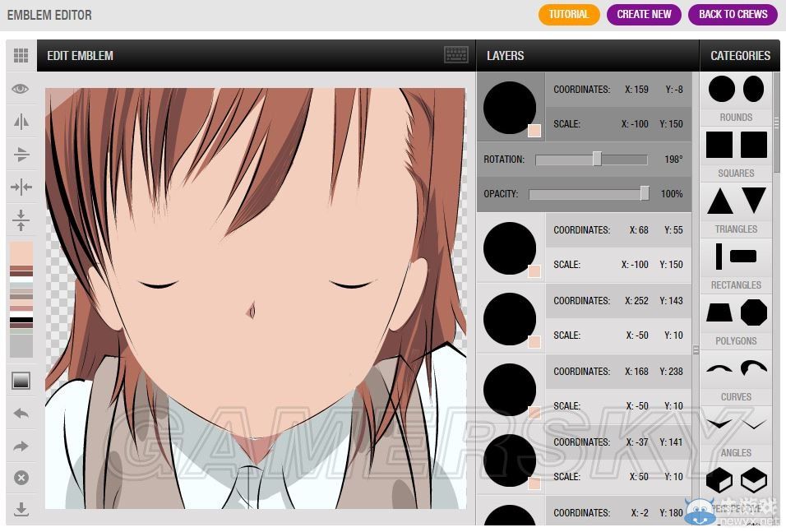Click the download icon in left toolbar
Image resolution: width=786 pixels, height=532 pixels.
point(21,510)
